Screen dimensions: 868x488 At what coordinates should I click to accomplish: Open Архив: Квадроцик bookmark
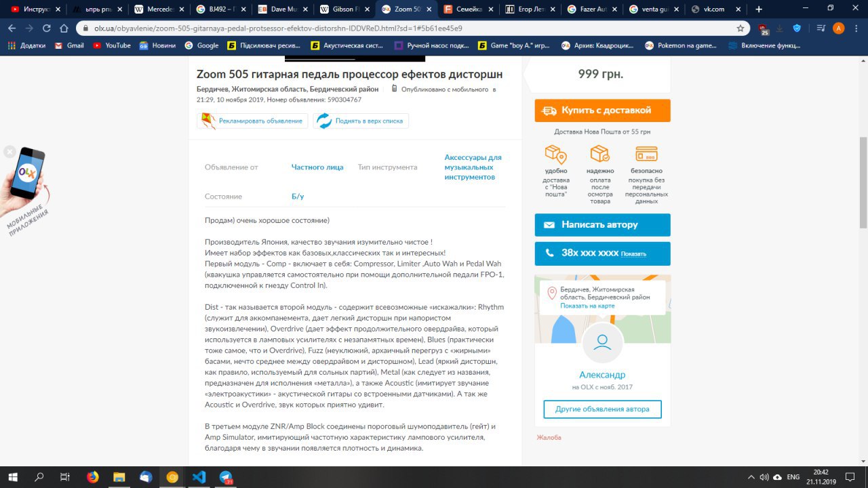[x=599, y=45]
